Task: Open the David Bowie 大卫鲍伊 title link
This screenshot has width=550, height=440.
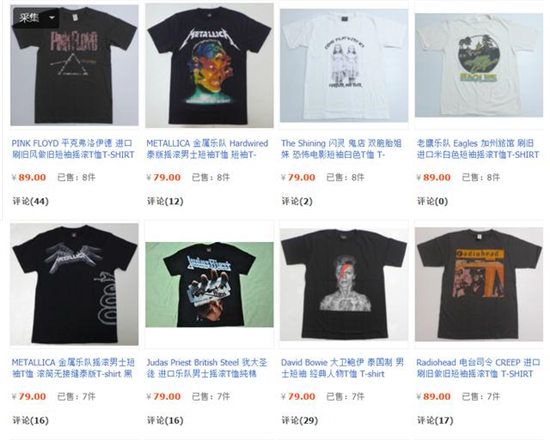Action: click(x=342, y=368)
